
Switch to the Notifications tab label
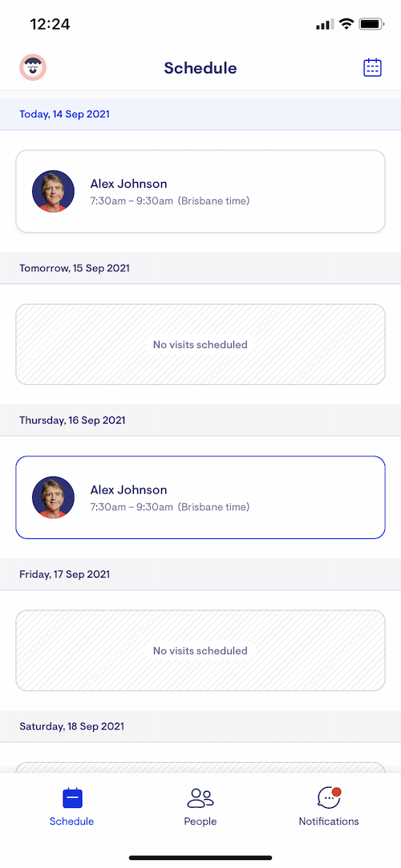click(x=329, y=821)
